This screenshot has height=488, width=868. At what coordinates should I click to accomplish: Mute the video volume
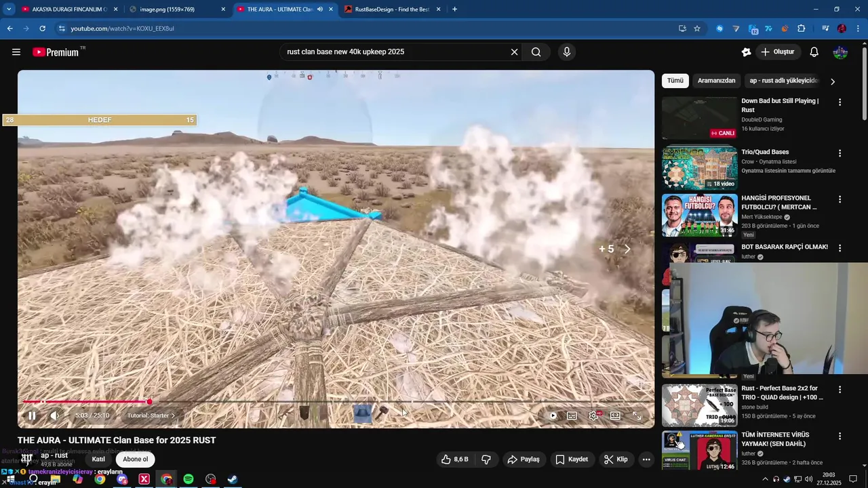coord(55,415)
